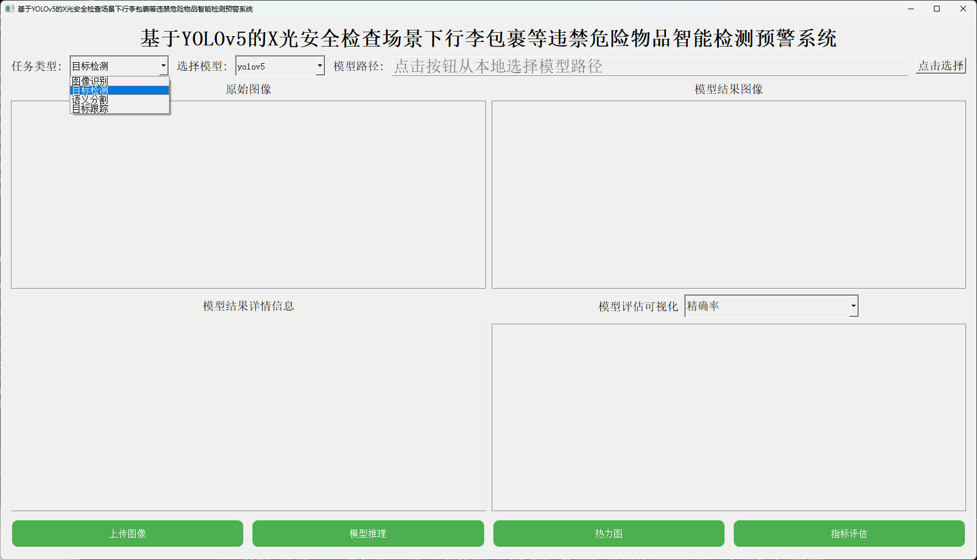This screenshot has height=560, width=977.
Task: Click the 模型路径 input field
Action: 650,66
